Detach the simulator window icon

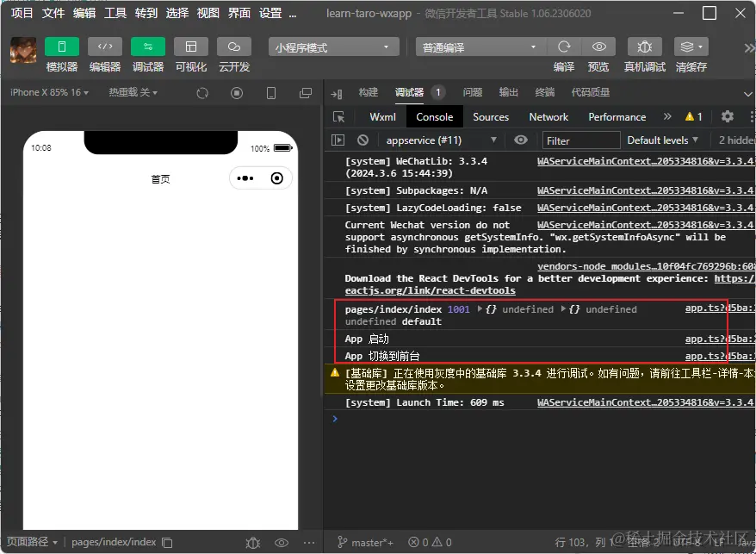pyautogui.click(x=305, y=93)
